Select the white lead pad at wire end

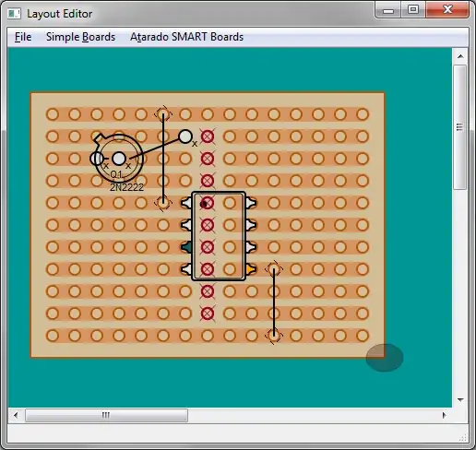tap(185, 136)
